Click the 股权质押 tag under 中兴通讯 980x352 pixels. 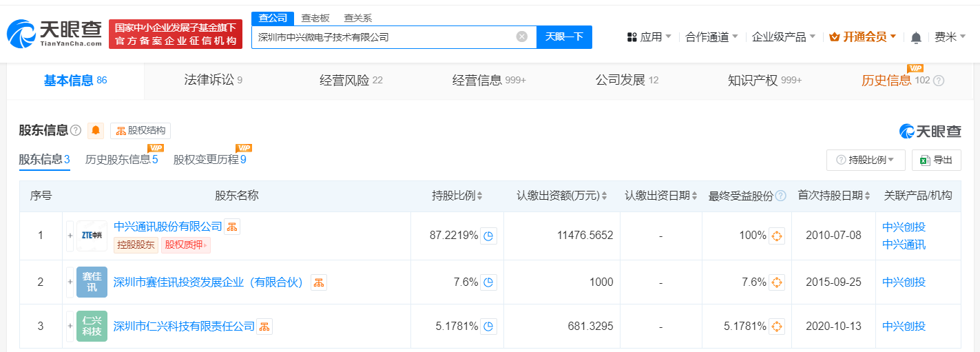(186, 245)
